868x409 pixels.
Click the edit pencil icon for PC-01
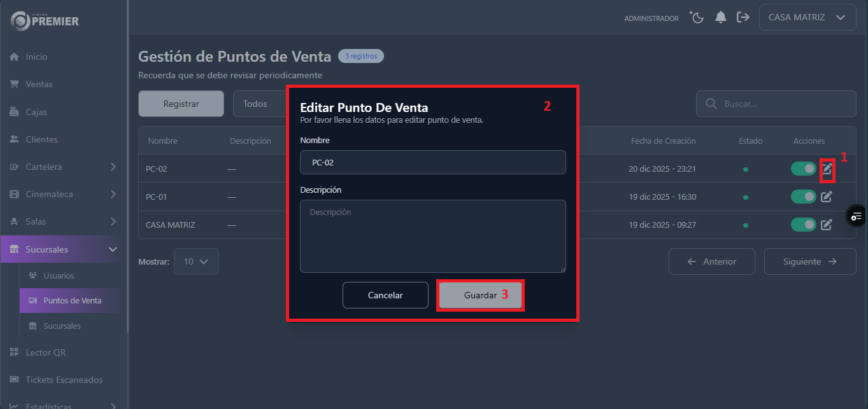click(x=826, y=197)
